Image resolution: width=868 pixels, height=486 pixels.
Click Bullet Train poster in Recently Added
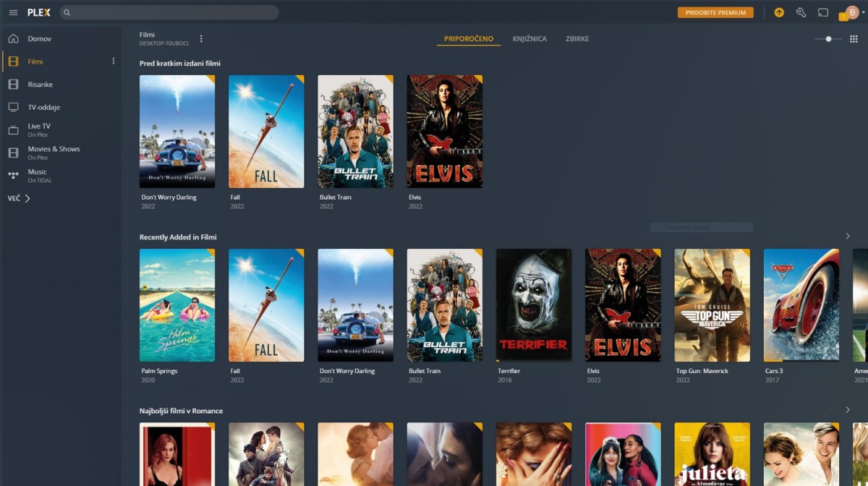point(445,305)
